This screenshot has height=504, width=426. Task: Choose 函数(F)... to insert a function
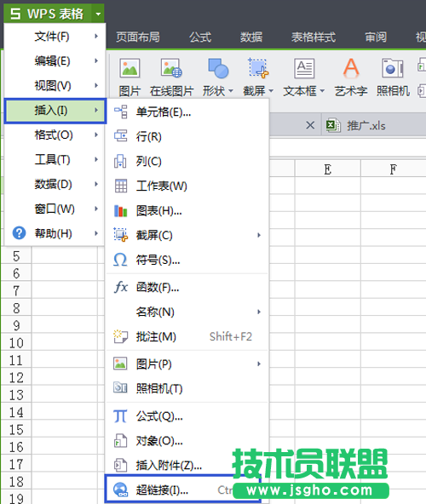(x=187, y=287)
